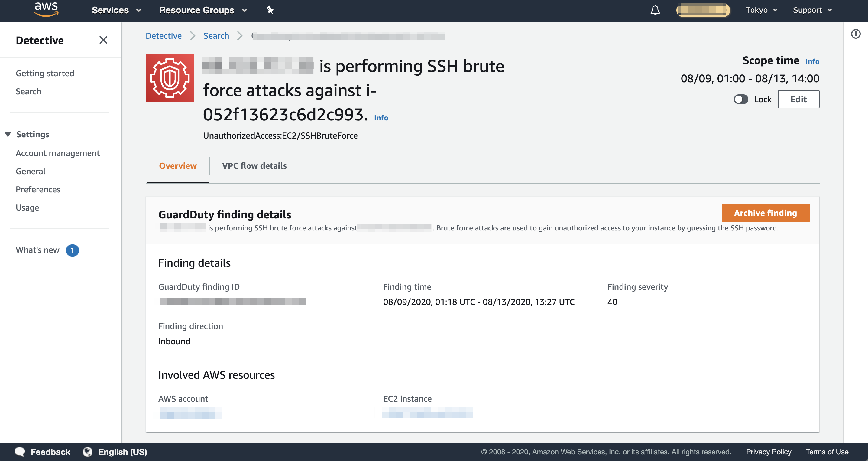
Task: Click the pin shortcut icon in the top bar
Action: click(270, 10)
